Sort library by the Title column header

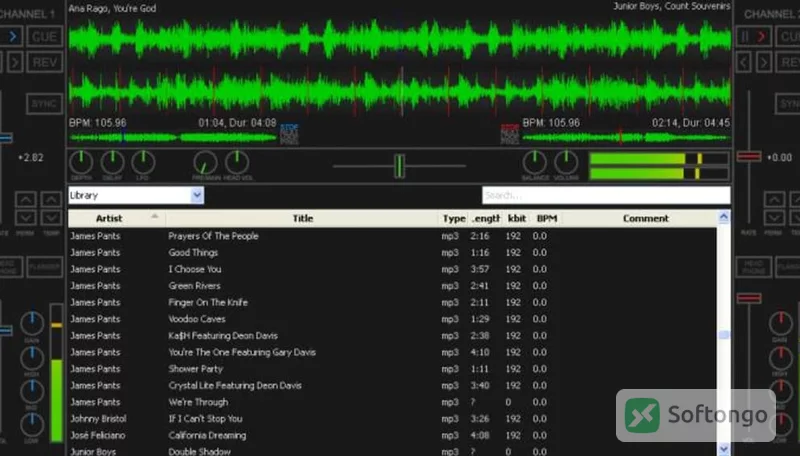tap(303, 218)
